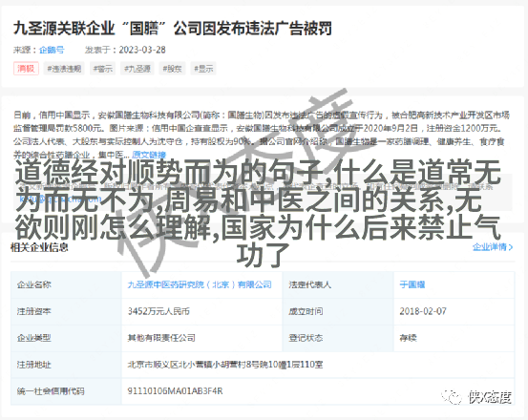Viewport: 528px width, 420px height.
Task: Click the publish date 2023-03-28
Action: click(x=142, y=50)
